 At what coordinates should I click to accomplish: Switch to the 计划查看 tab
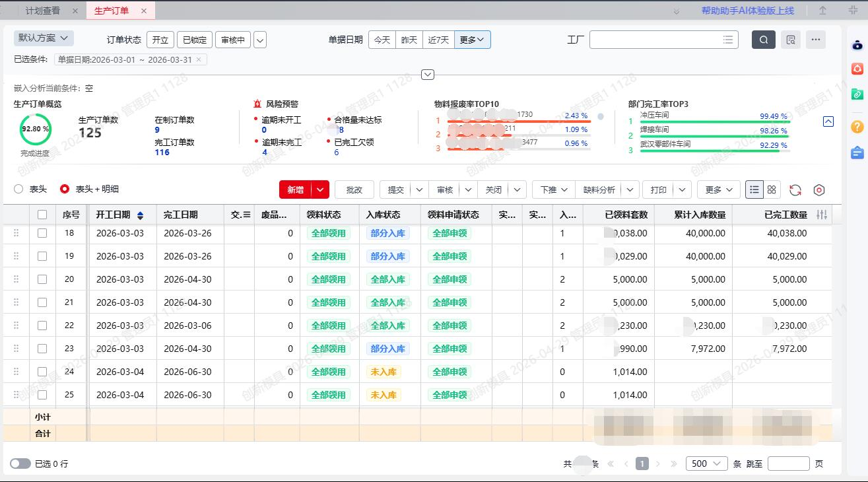click(x=43, y=11)
